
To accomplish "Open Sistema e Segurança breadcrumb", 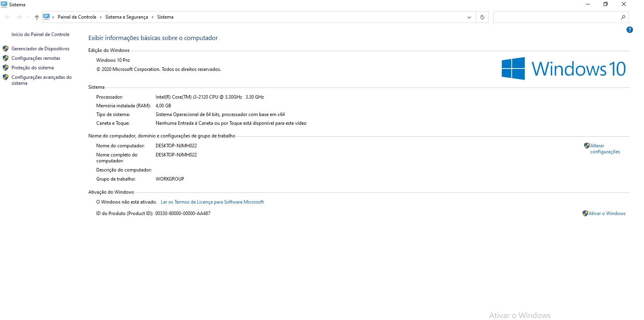I will tap(127, 17).
